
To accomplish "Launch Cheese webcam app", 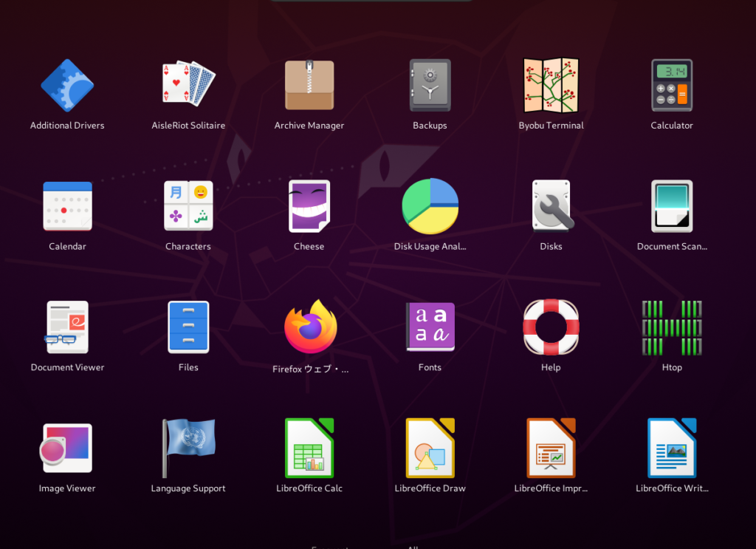I will pos(309,206).
